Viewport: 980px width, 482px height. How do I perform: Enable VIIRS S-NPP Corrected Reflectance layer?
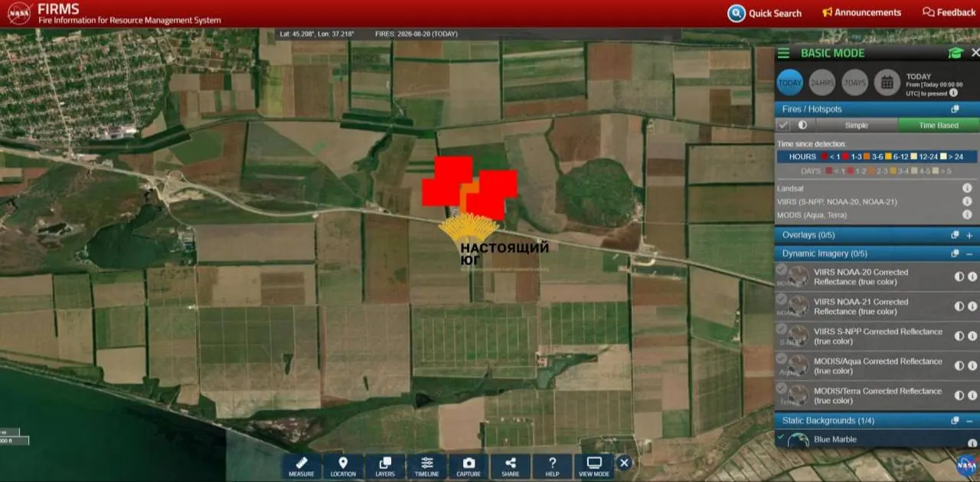click(x=781, y=330)
